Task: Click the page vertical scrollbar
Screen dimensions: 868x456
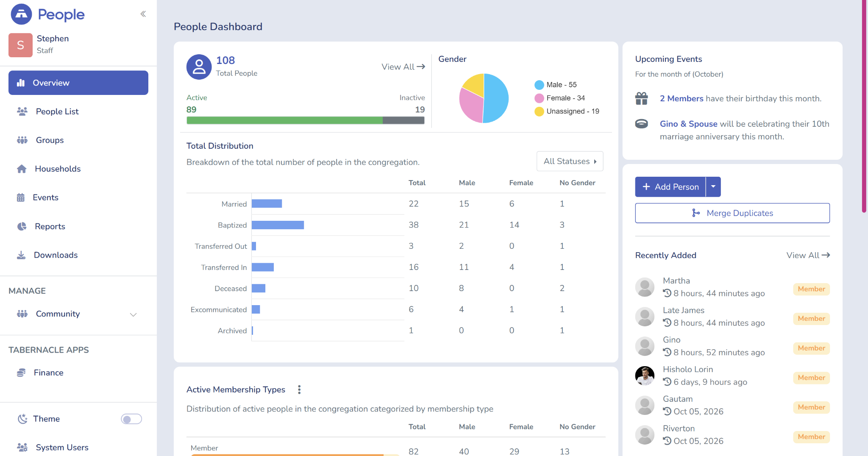Action: [864, 106]
